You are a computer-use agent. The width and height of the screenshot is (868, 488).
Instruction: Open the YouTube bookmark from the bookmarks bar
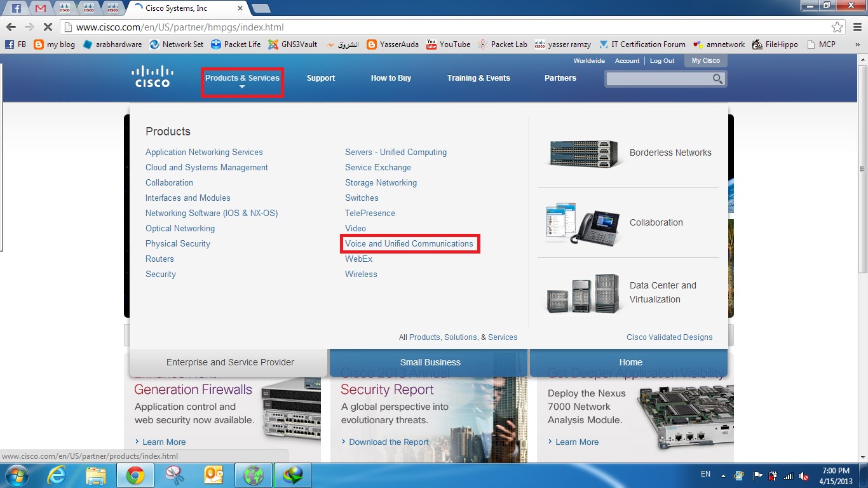pos(448,44)
